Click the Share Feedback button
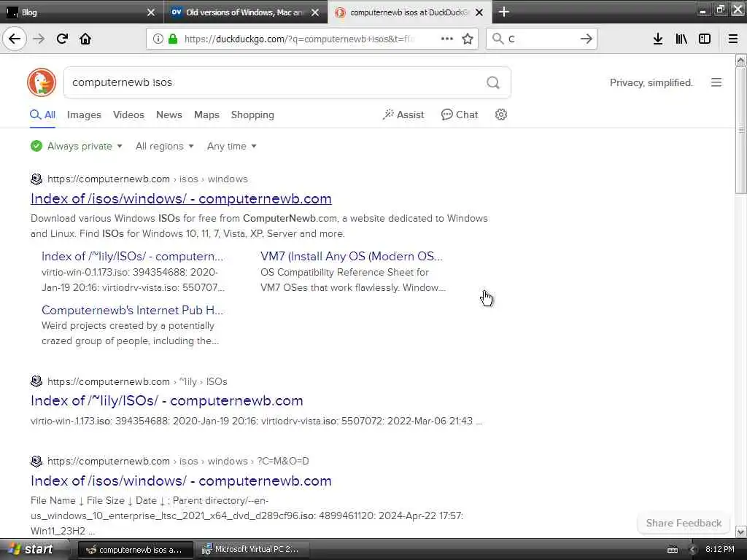 [684, 523]
